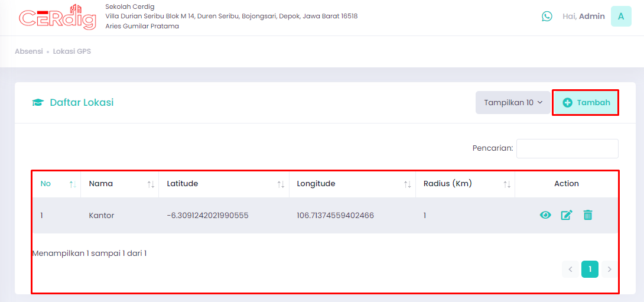The height and width of the screenshot is (302, 644).
Task: Edit the Kantor location entry
Action: [567, 215]
